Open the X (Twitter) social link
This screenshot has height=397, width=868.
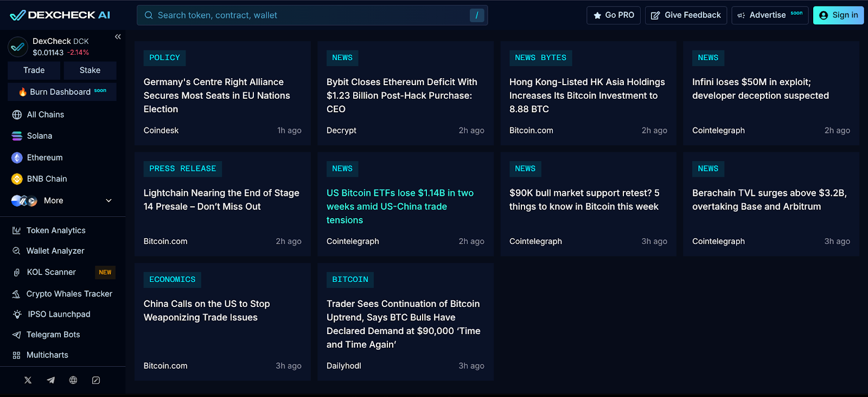pyautogui.click(x=28, y=380)
